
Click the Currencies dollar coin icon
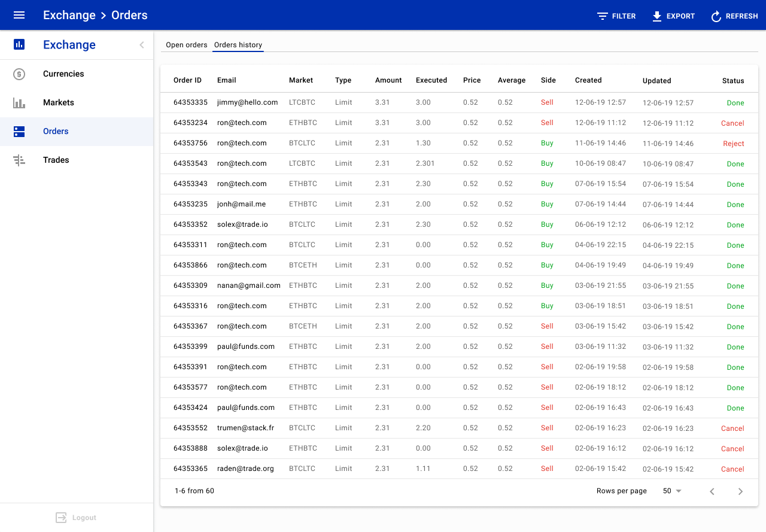[19, 74]
